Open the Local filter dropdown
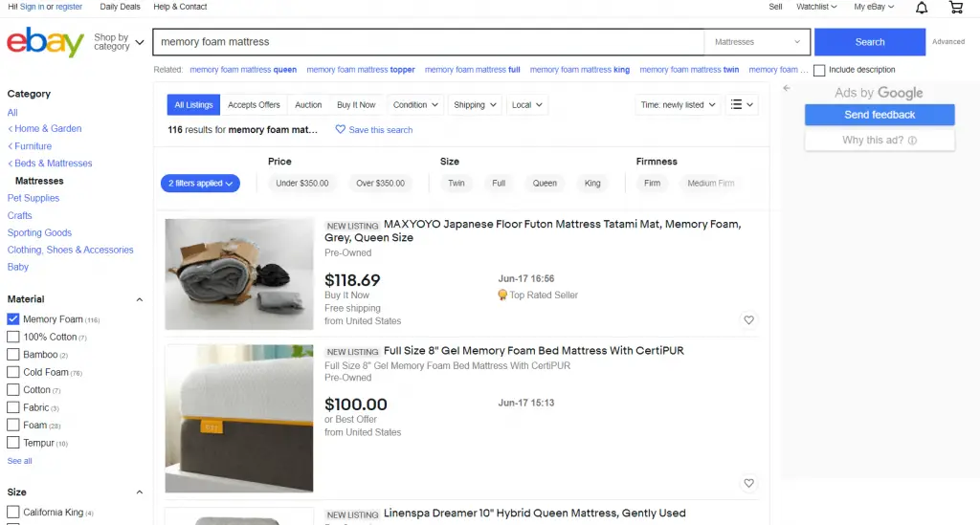 click(x=527, y=105)
